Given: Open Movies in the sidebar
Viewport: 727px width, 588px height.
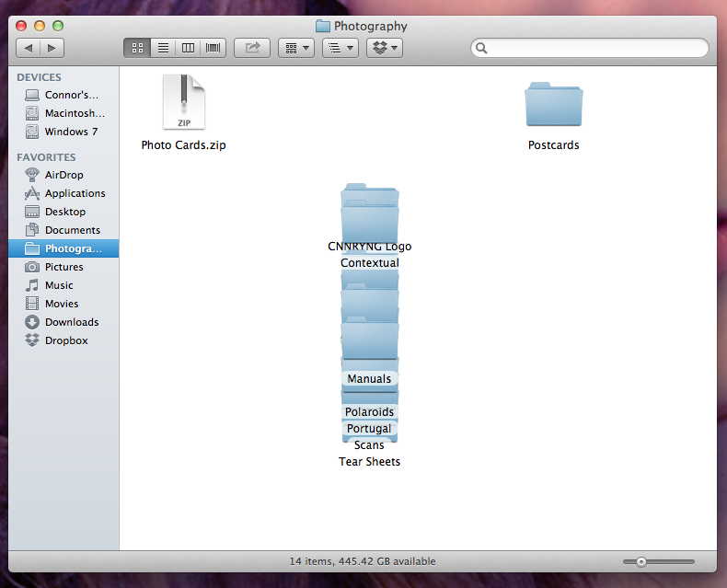Looking at the screenshot, I should click(63, 304).
